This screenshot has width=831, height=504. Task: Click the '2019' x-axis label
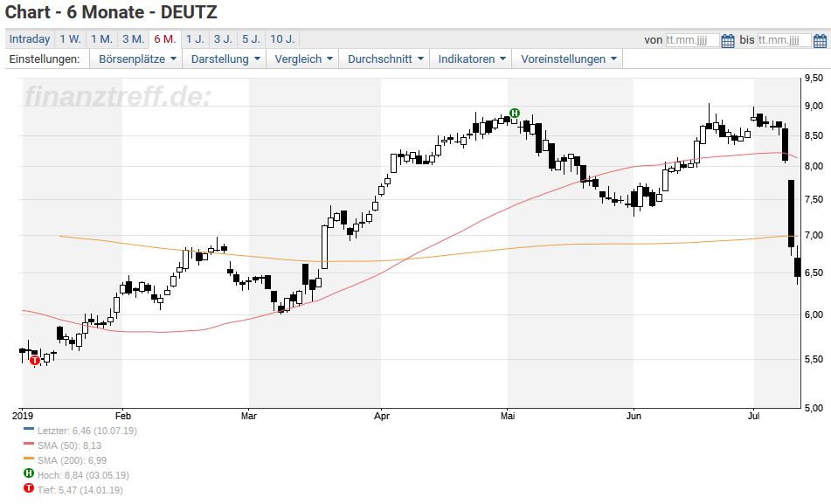[22, 416]
